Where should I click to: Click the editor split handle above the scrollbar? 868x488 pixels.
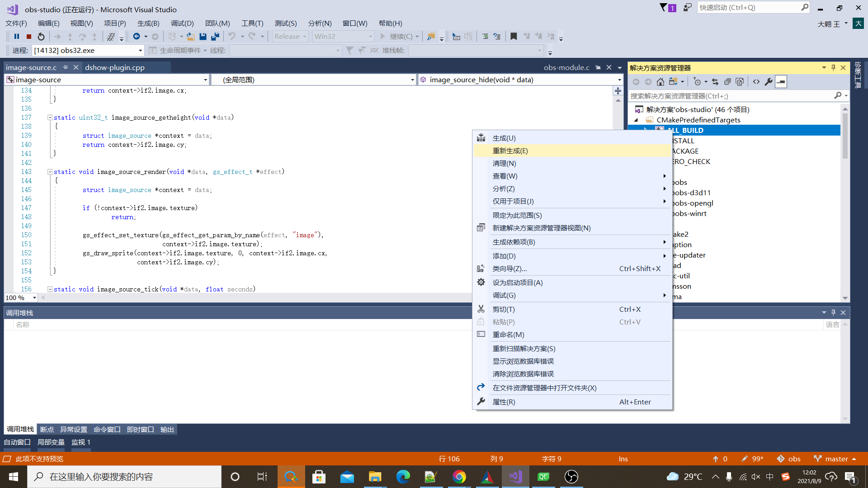click(618, 91)
